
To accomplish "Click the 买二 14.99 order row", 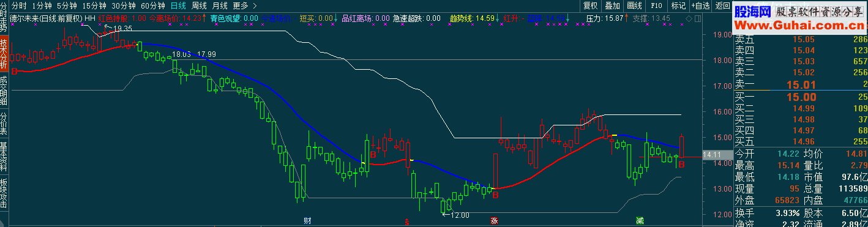I will (x=801, y=108).
